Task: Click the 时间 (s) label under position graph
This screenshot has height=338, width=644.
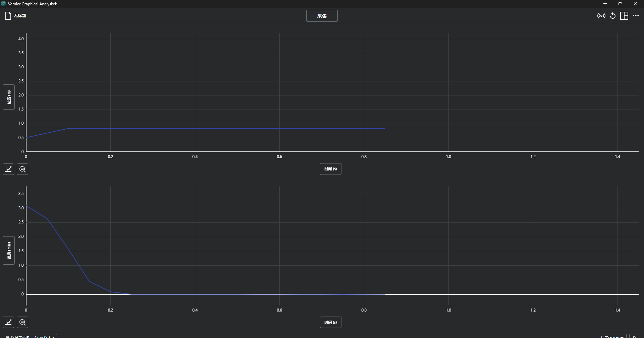Action: click(x=330, y=169)
